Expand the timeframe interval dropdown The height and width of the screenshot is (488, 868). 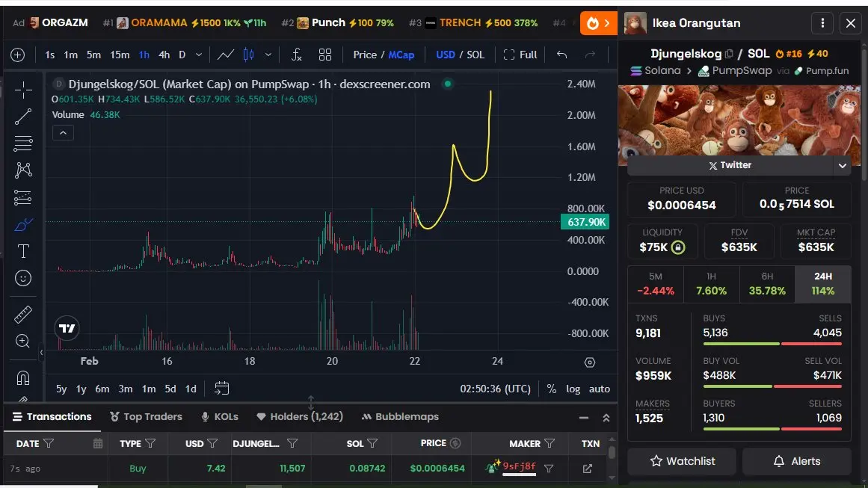click(x=199, y=55)
